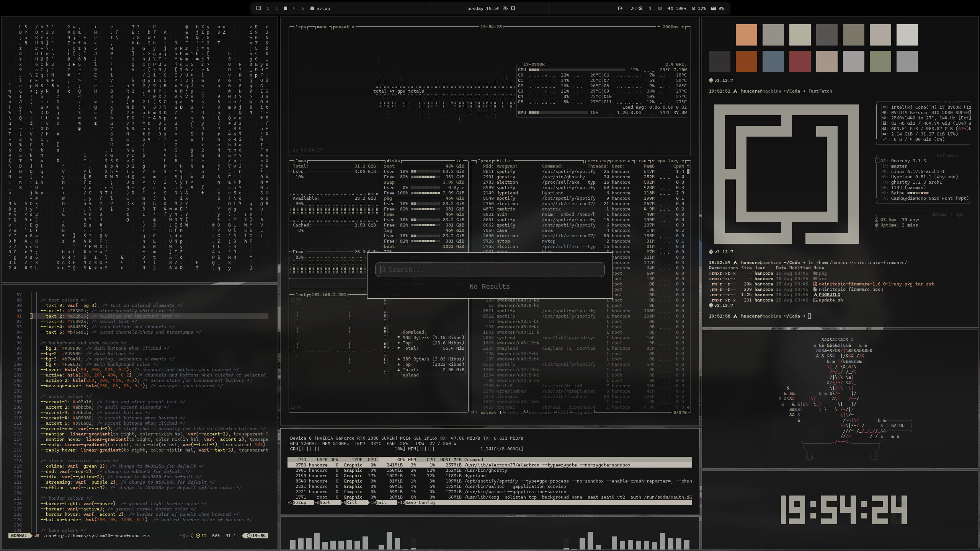
Task: Click right arrow to change proc sort column
Action: pos(683,161)
